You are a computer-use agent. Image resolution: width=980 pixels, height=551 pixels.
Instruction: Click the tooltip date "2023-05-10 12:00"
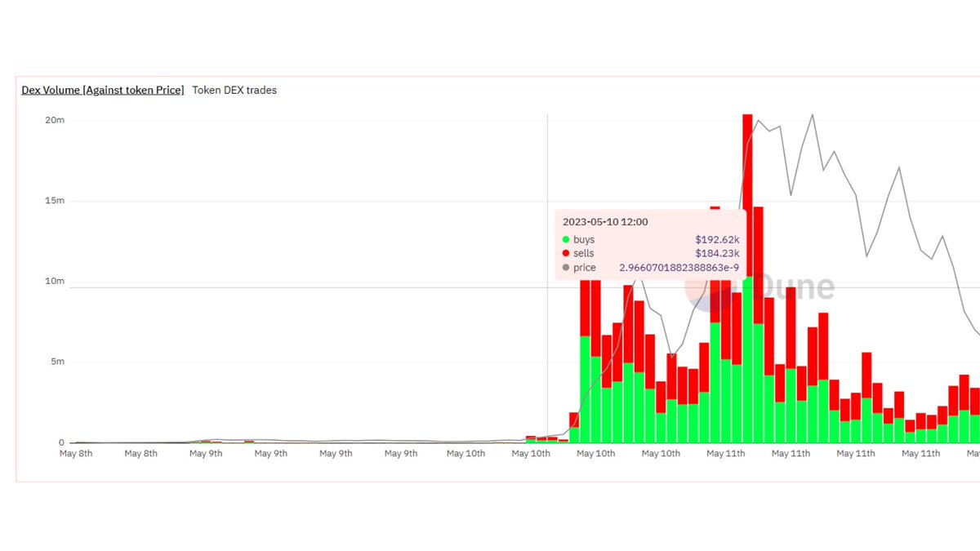click(x=606, y=222)
